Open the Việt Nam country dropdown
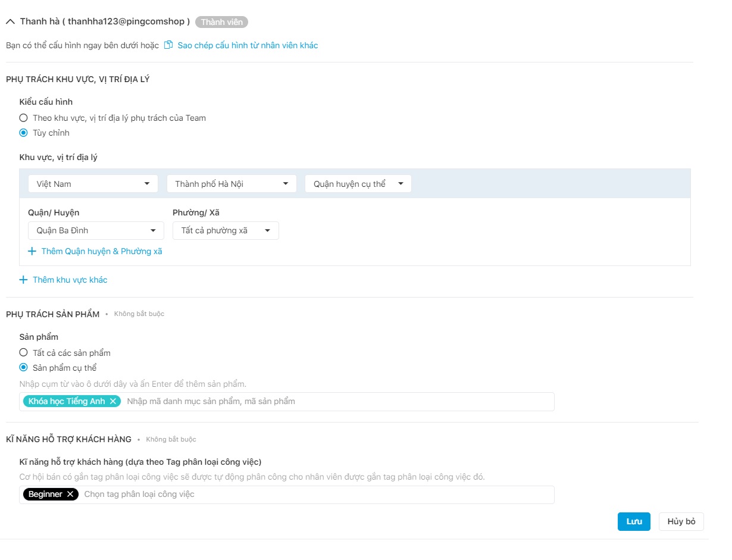 pyautogui.click(x=93, y=184)
